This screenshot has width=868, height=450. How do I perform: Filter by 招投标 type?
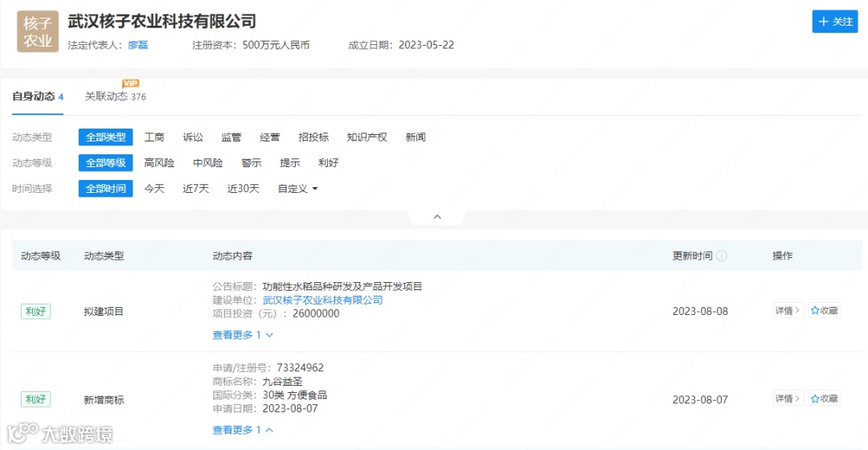tap(314, 137)
